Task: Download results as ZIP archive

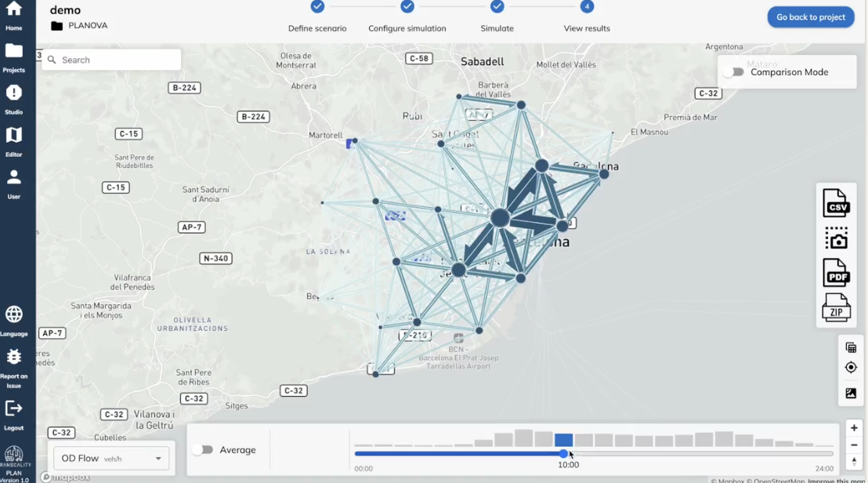Action: pos(836,307)
